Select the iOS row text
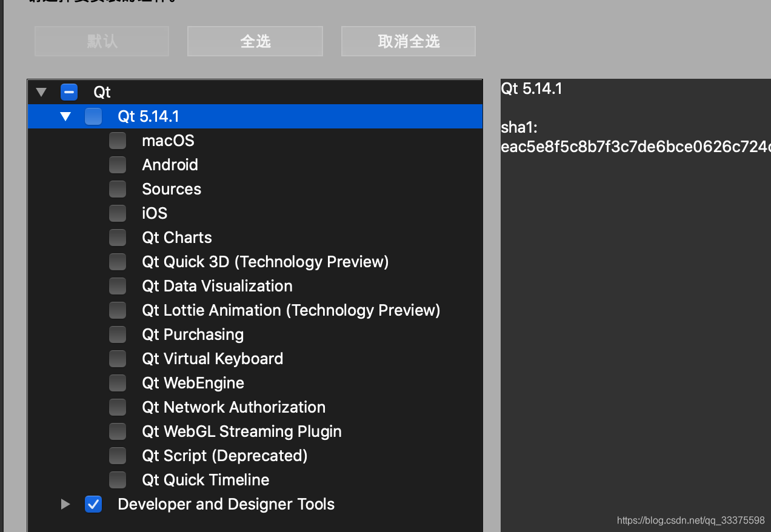The image size is (771, 532). (155, 213)
